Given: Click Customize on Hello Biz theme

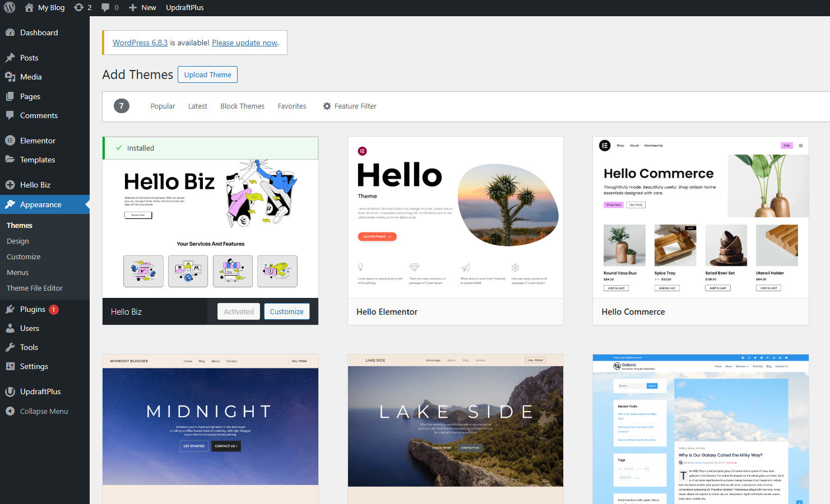Looking at the screenshot, I should click(286, 311).
